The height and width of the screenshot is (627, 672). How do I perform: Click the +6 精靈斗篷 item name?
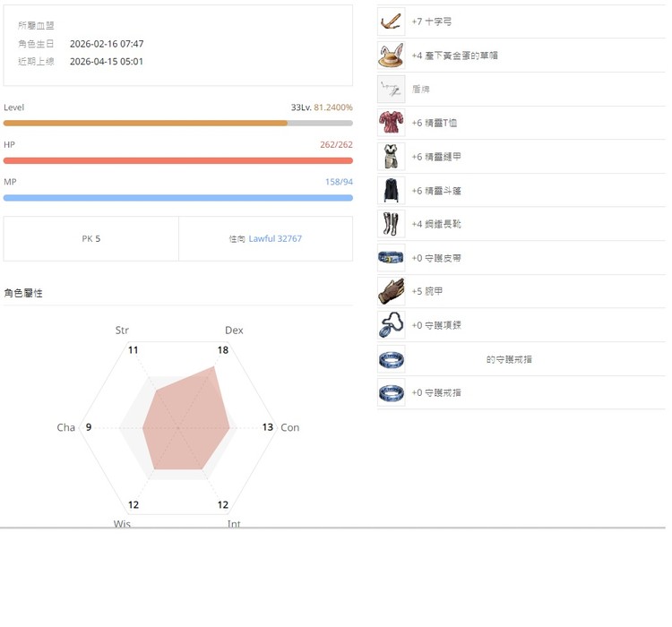(x=436, y=191)
